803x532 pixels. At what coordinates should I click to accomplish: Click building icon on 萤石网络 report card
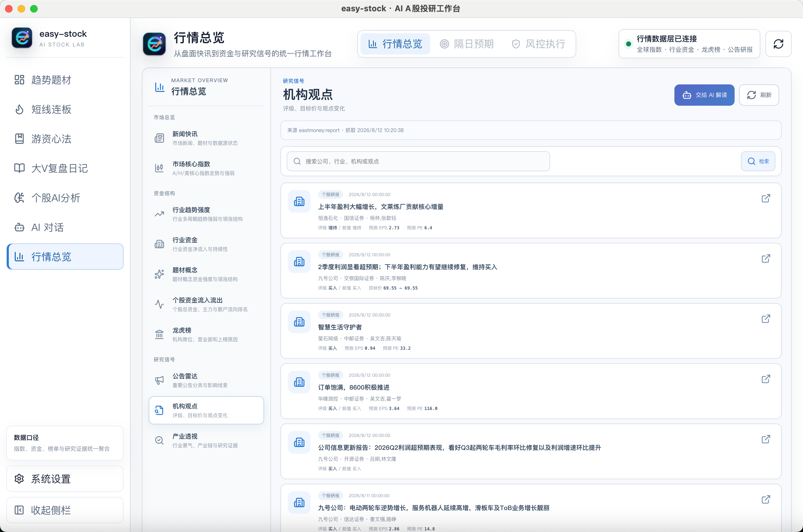tap(299, 322)
